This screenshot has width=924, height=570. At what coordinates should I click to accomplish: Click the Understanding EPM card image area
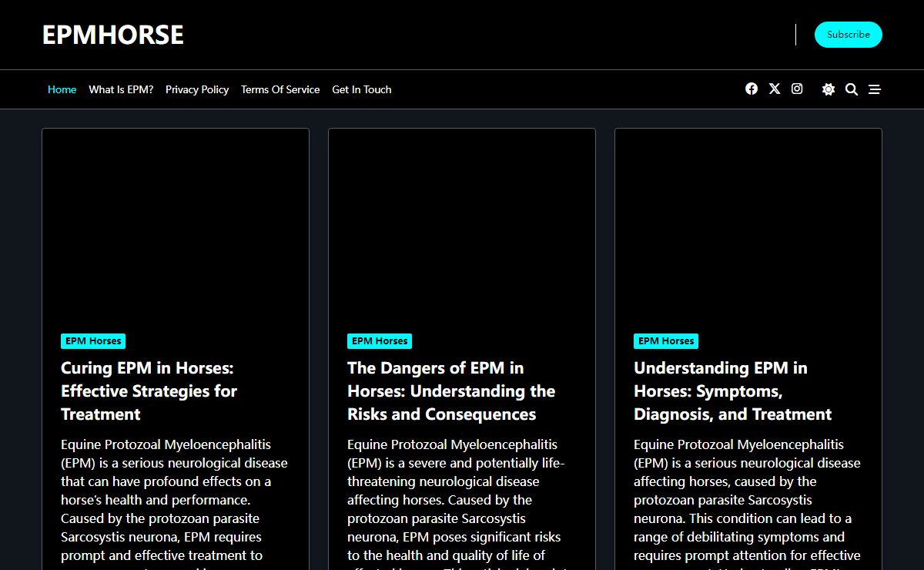pos(748,221)
